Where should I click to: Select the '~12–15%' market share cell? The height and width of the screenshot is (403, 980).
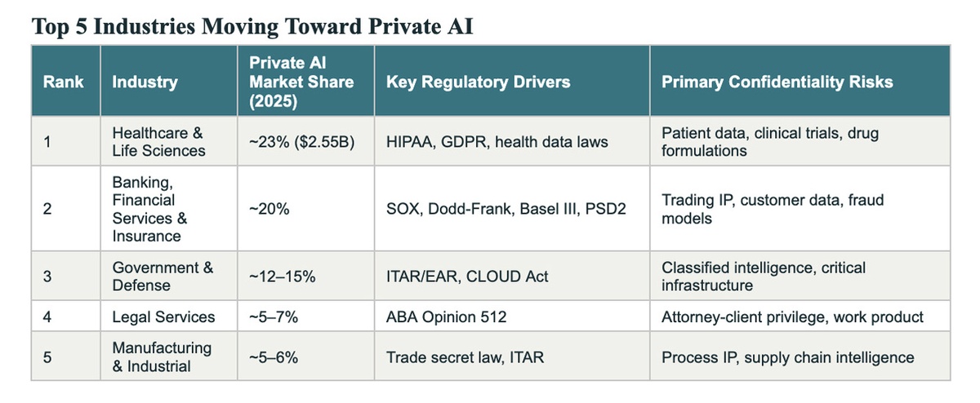(282, 277)
